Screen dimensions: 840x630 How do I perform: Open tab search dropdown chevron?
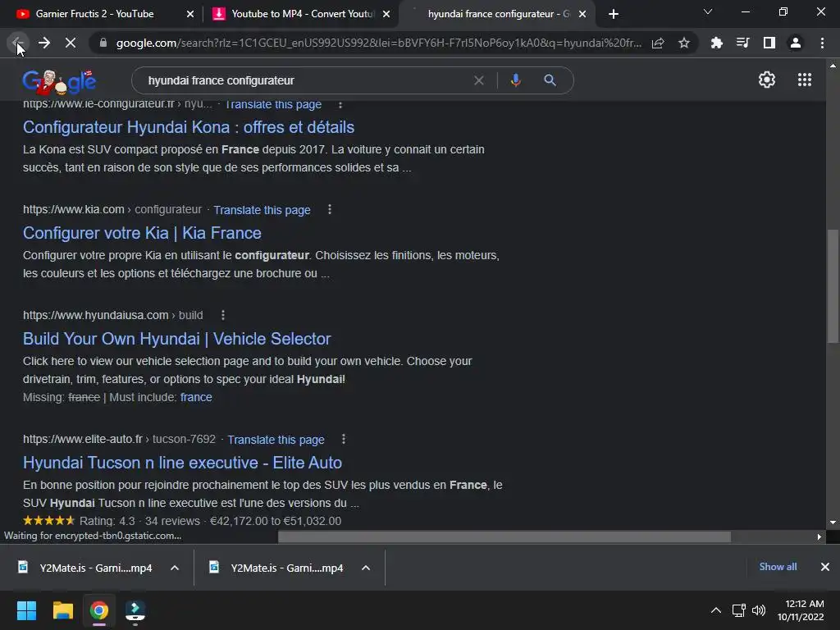click(708, 11)
